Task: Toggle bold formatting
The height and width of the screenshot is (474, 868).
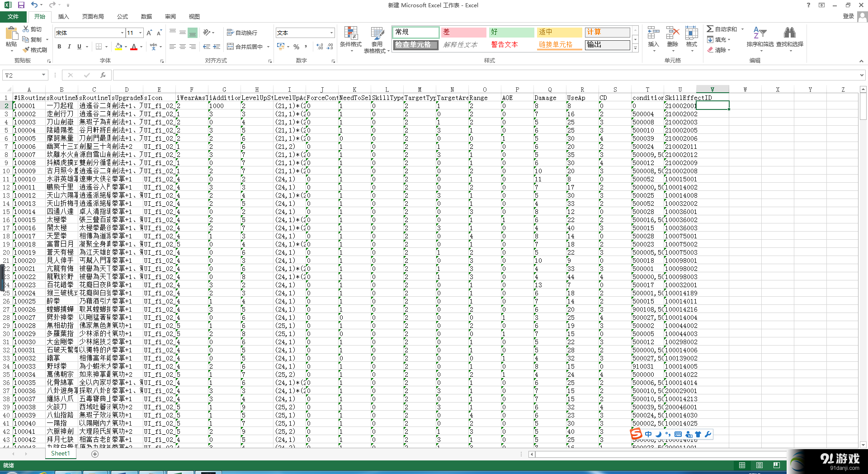Action: click(x=59, y=47)
